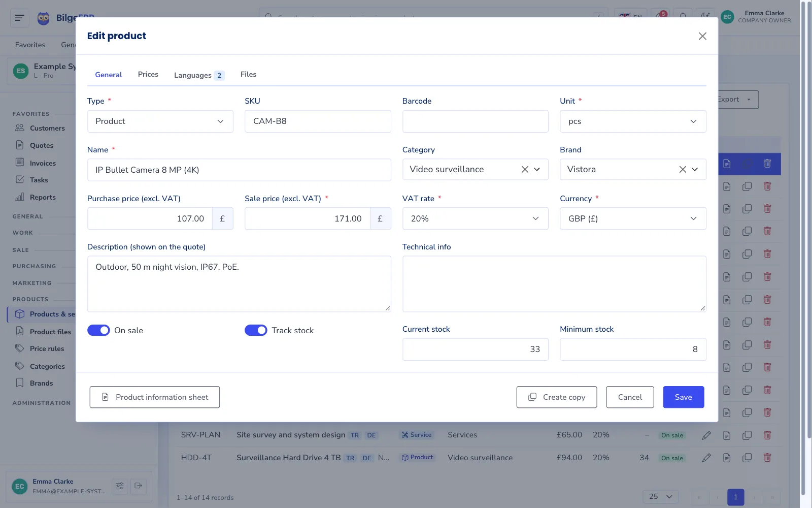Click the Description text area
The width and height of the screenshot is (812, 508).
click(239, 284)
